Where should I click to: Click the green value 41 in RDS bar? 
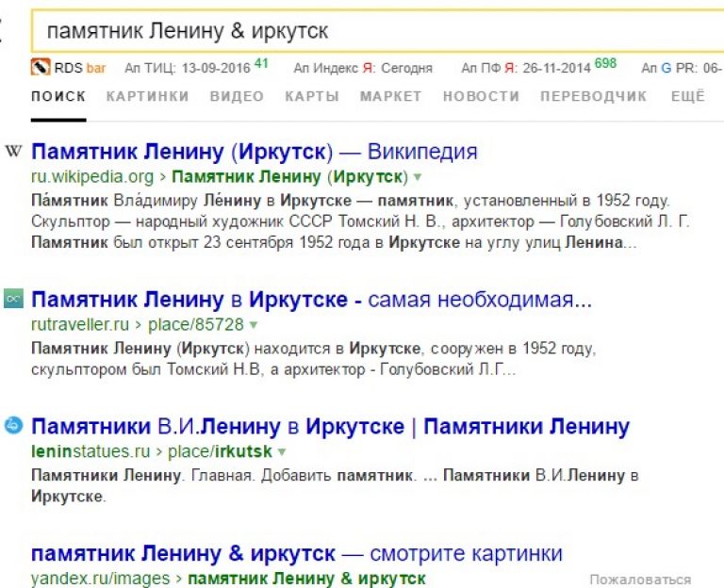coord(261,63)
